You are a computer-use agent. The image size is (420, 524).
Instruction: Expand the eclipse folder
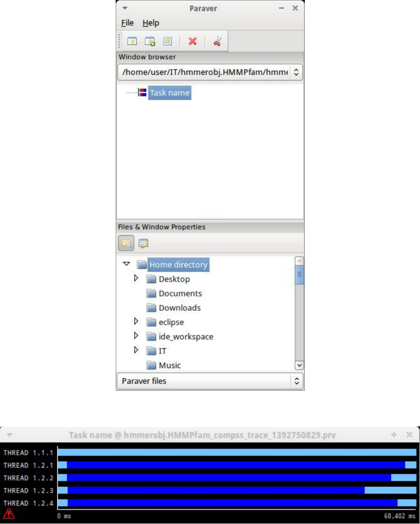[136, 321]
